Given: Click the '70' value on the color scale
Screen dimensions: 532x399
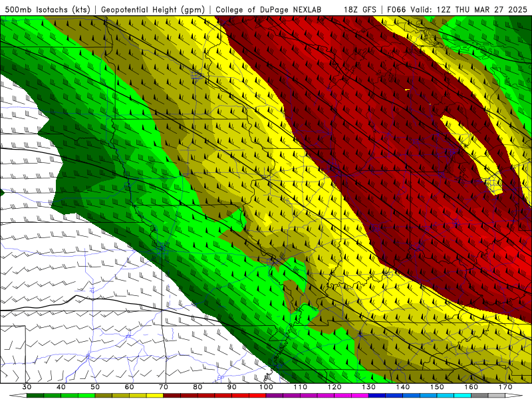Looking at the screenshot, I should pos(164,387).
